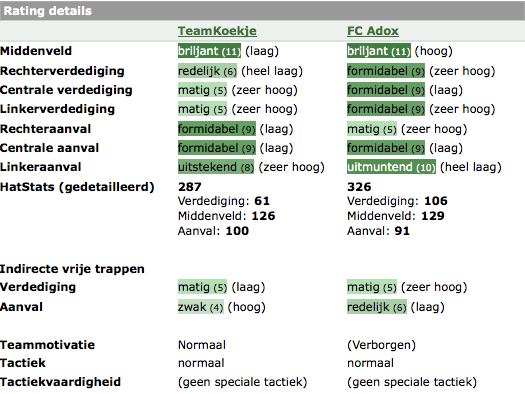Select TeamKoekje's uitstekend (8) Linkeraanval rating
Screen dimensions: 525x394
click(x=216, y=167)
